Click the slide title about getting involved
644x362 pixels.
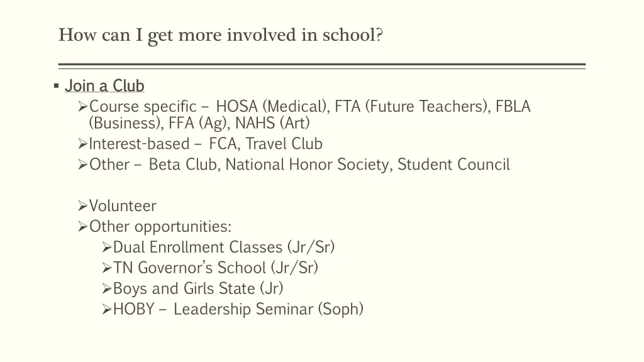click(x=220, y=35)
